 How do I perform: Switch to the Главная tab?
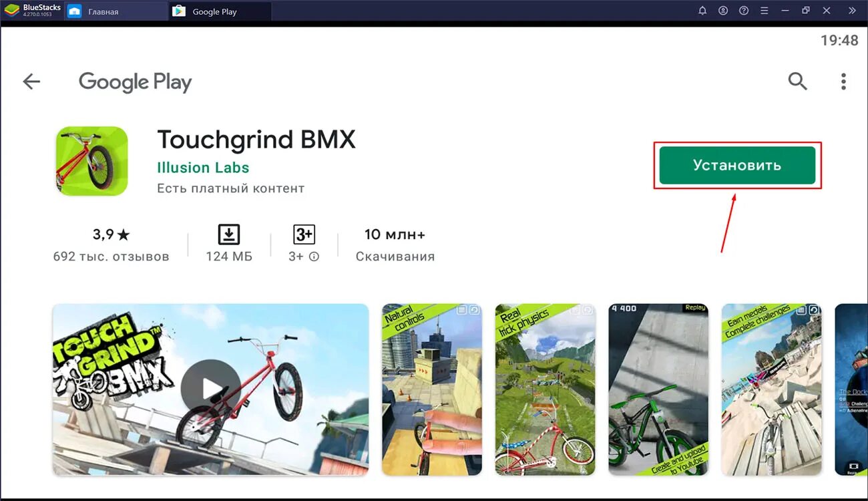[103, 11]
